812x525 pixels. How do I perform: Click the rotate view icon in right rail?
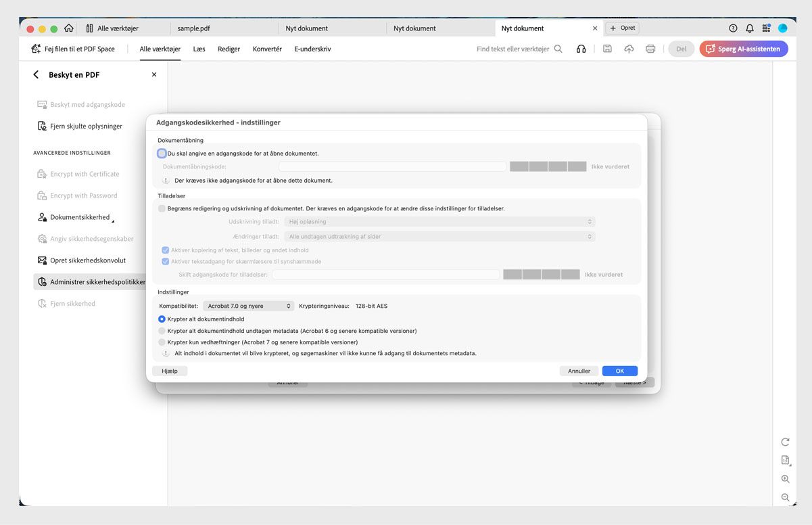pyautogui.click(x=785, y=442)
